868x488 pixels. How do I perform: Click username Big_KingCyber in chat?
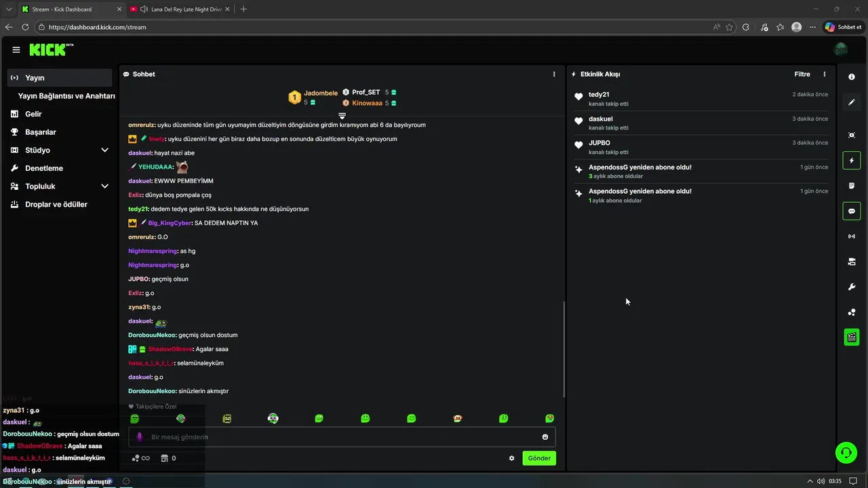[x=170, y=223]
